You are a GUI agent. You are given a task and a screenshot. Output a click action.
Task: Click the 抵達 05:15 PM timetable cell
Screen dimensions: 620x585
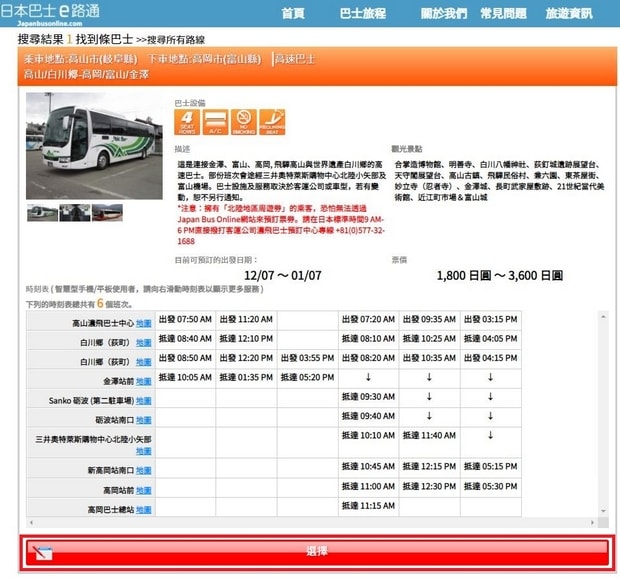coord(491,467)
